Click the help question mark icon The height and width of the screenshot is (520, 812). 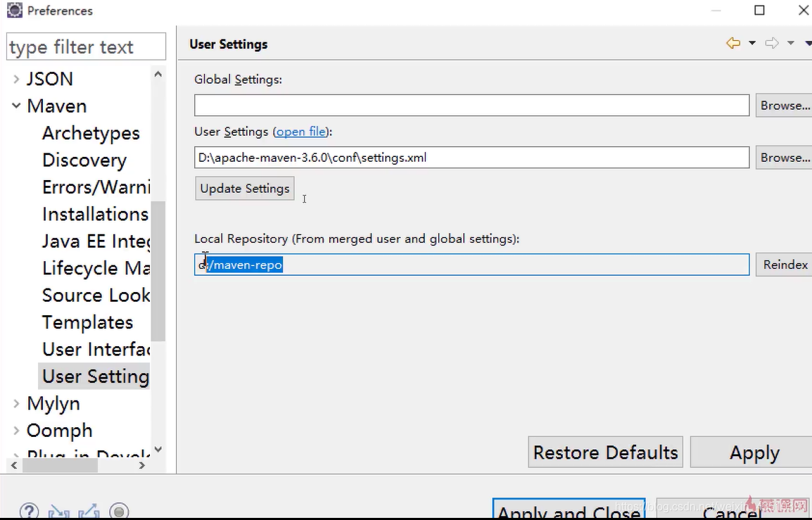click(x=29, y=512)
